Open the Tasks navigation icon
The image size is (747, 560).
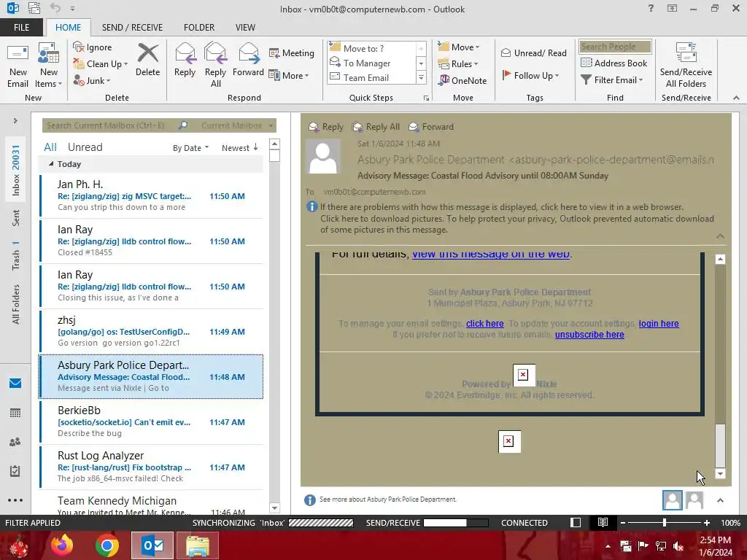[x=15, y=471]
